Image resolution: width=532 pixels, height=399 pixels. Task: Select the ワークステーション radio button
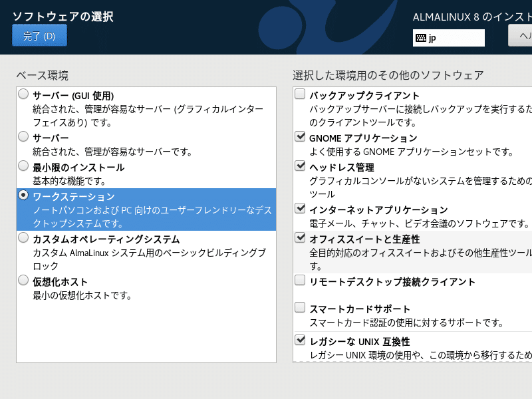coord(23,195)
